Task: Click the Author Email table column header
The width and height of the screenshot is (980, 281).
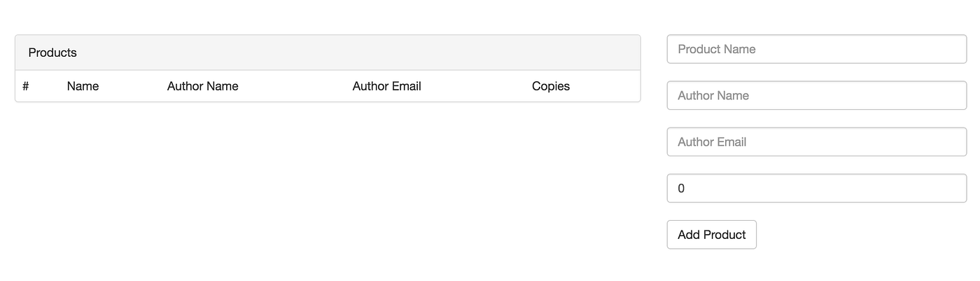Action: [387, 86]
